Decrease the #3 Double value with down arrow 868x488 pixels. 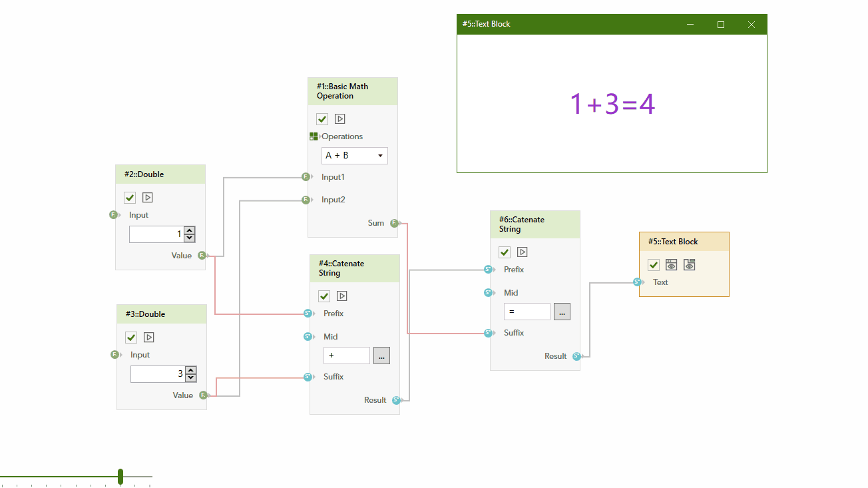point(191,378)
